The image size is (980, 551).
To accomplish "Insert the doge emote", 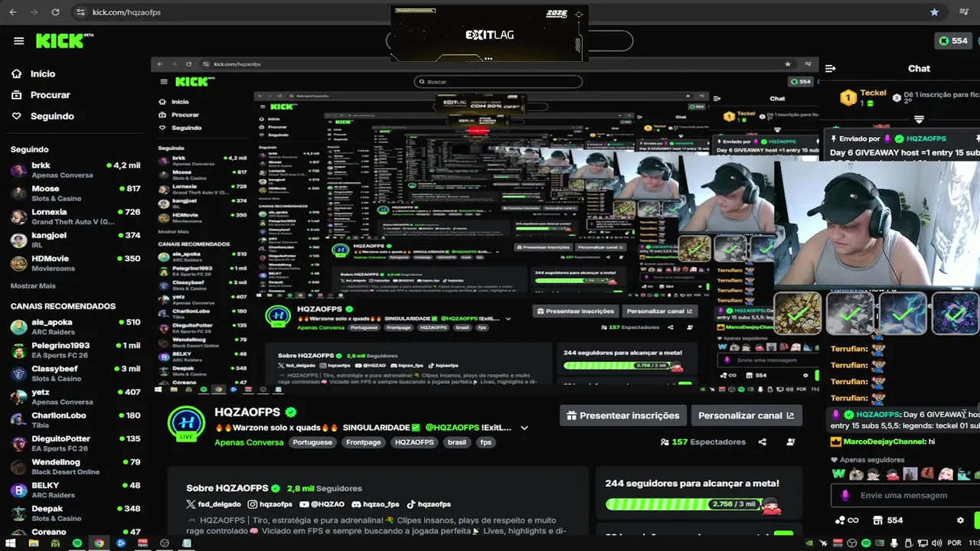I will click(856, 474).
